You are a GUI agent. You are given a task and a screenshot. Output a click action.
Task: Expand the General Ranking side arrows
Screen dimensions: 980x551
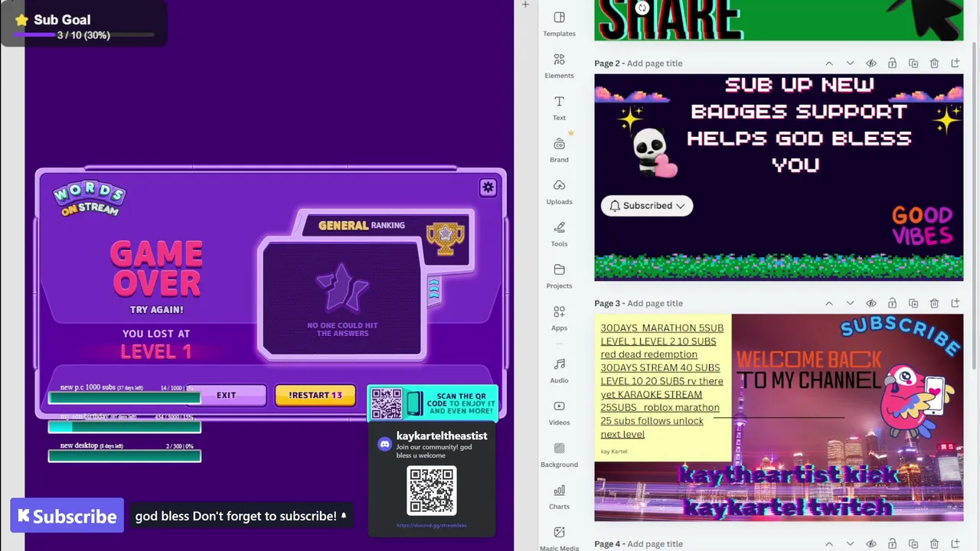[x=434, y=289]
